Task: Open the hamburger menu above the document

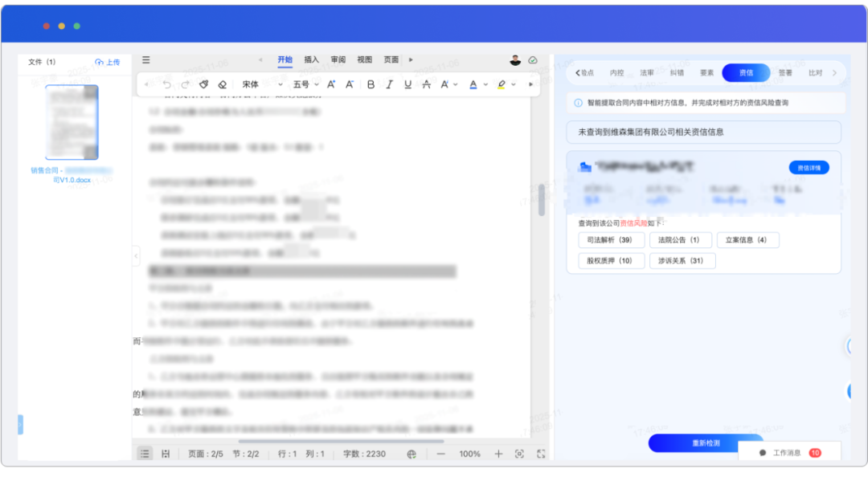Action: (146, 59)
